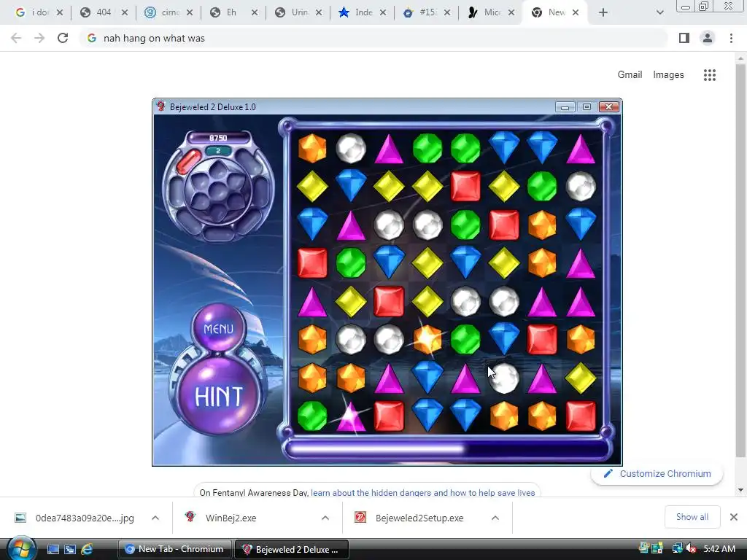
Task: Click the browser forward arrow
Action: (x=39, y=38)
